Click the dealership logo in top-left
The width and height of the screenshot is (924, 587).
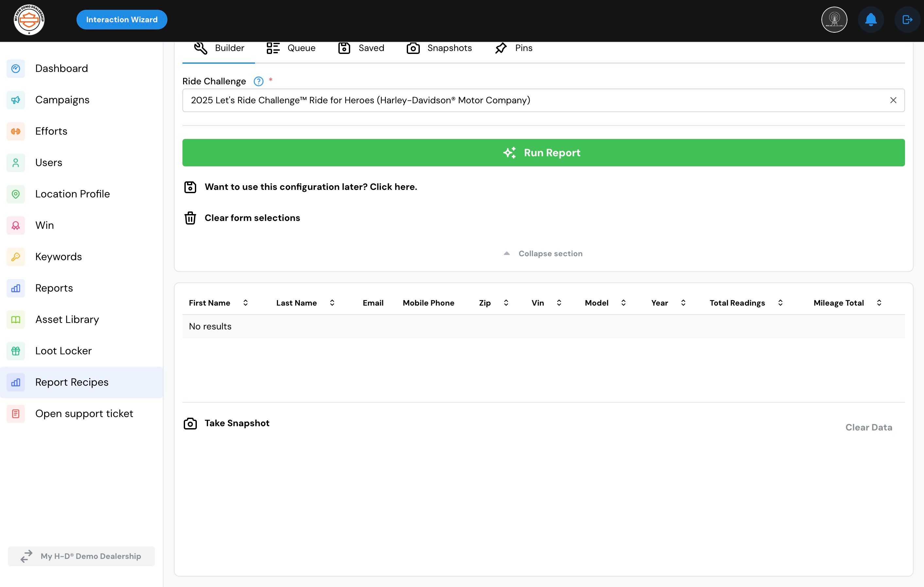click(x=29, y=20)
